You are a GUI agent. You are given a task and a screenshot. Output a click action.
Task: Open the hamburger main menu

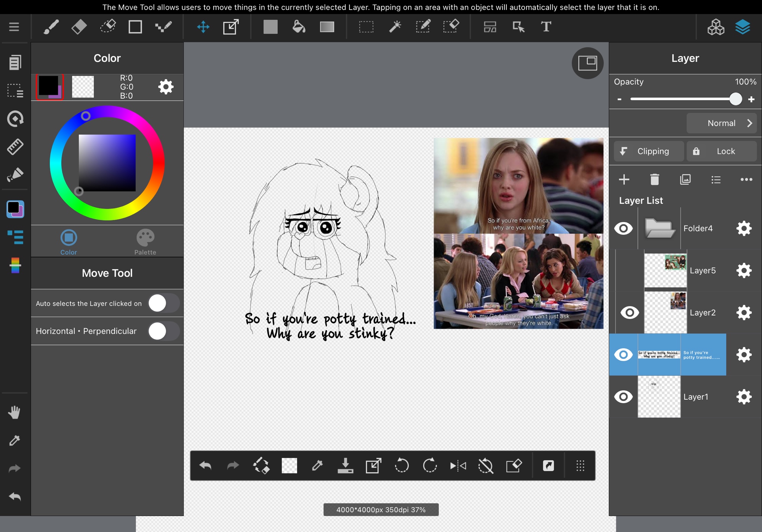tap(14, 27)
